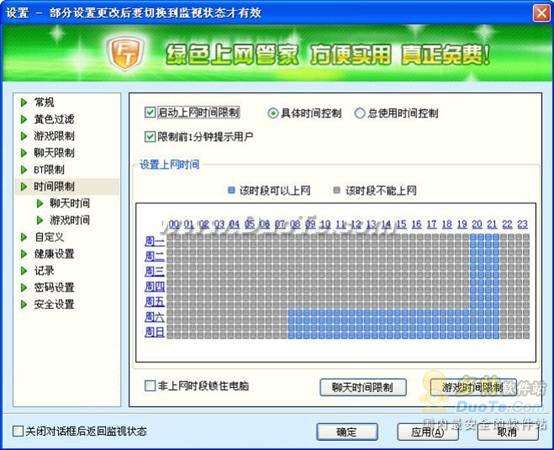Click hour column header 00
The height and width of the screenshot is (450, 554).
(174, 224)
